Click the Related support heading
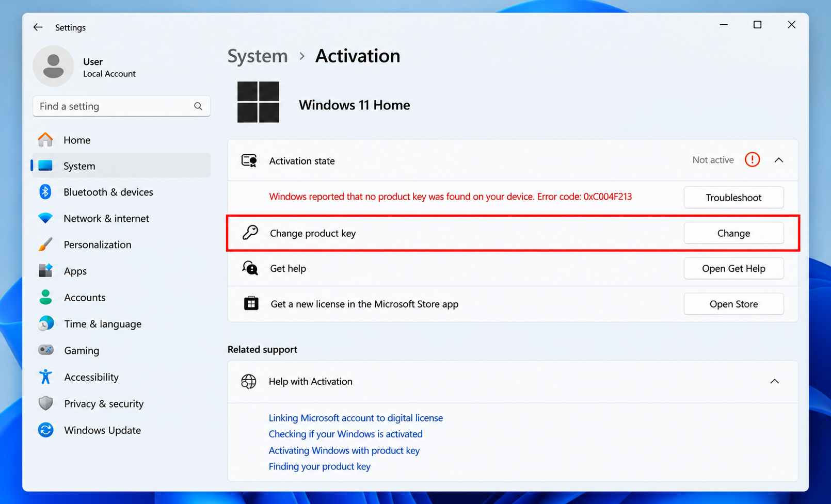Screen dimensions: 831x504 pyautogui.click(x=262, y=349)
